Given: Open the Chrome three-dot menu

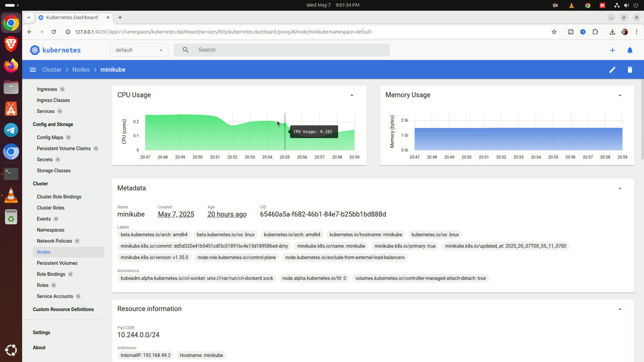Looking at the screenshot, I should click(x=636, y=32).
